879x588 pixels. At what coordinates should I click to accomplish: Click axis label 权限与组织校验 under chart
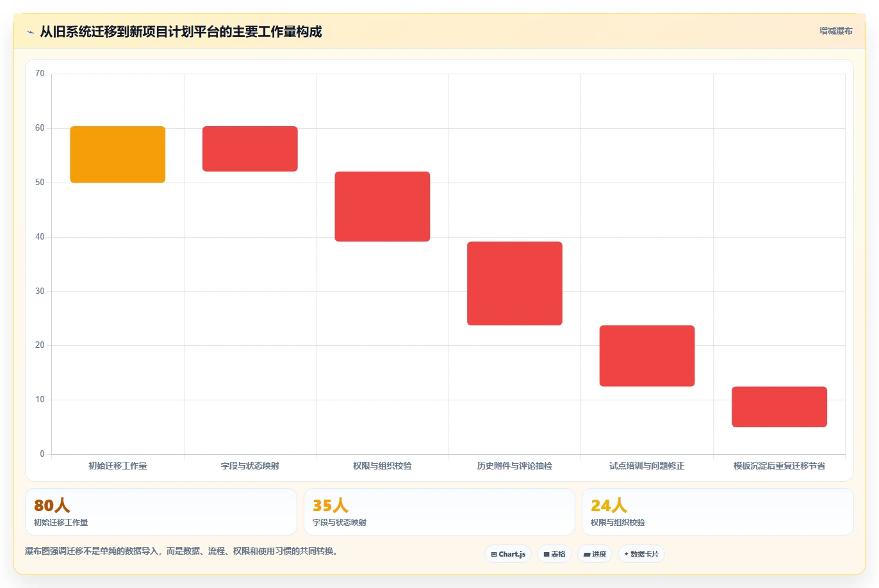click(x=382, y=466)
